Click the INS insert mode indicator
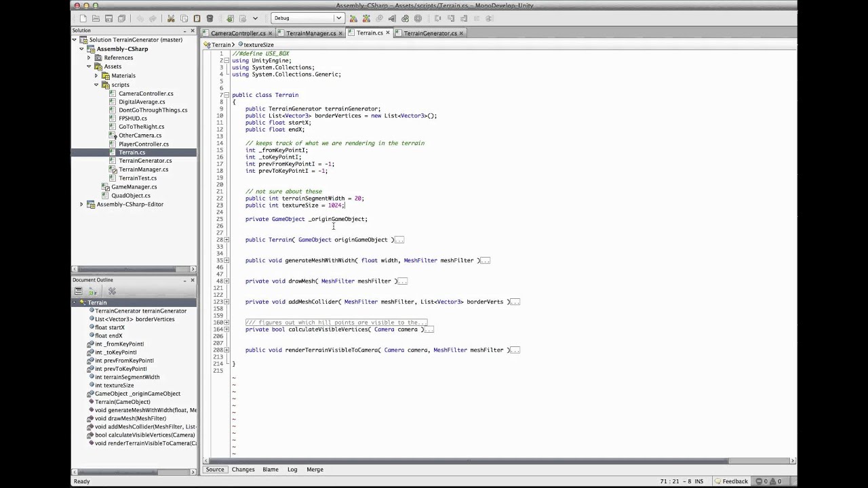 click(x=698, y=481)
